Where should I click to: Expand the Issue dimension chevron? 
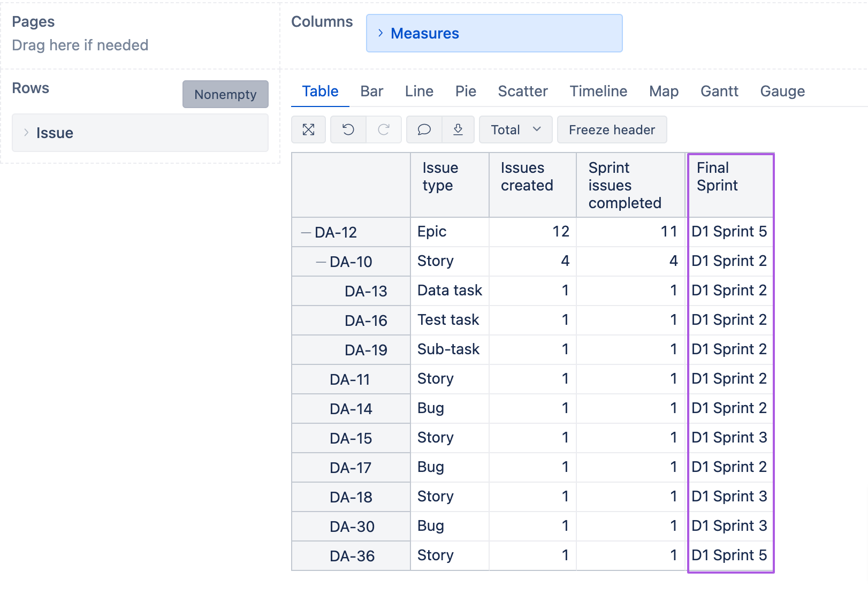pos(26,133)
